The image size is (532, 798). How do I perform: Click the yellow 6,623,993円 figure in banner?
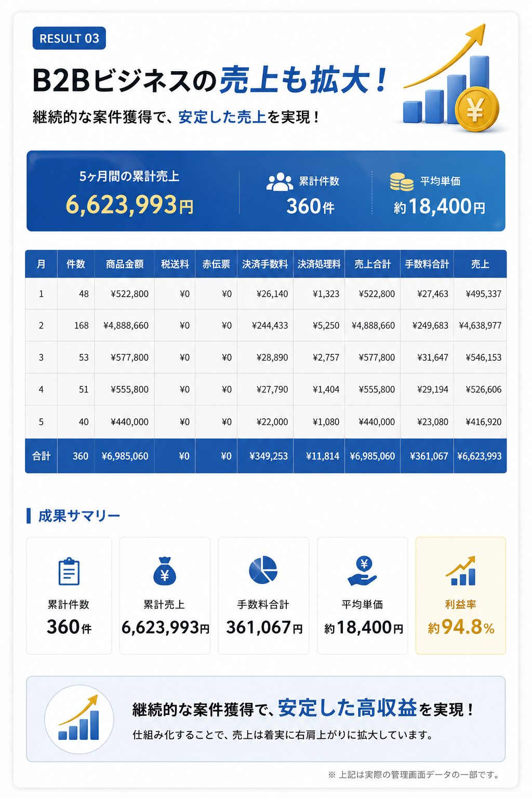(129, 205)
